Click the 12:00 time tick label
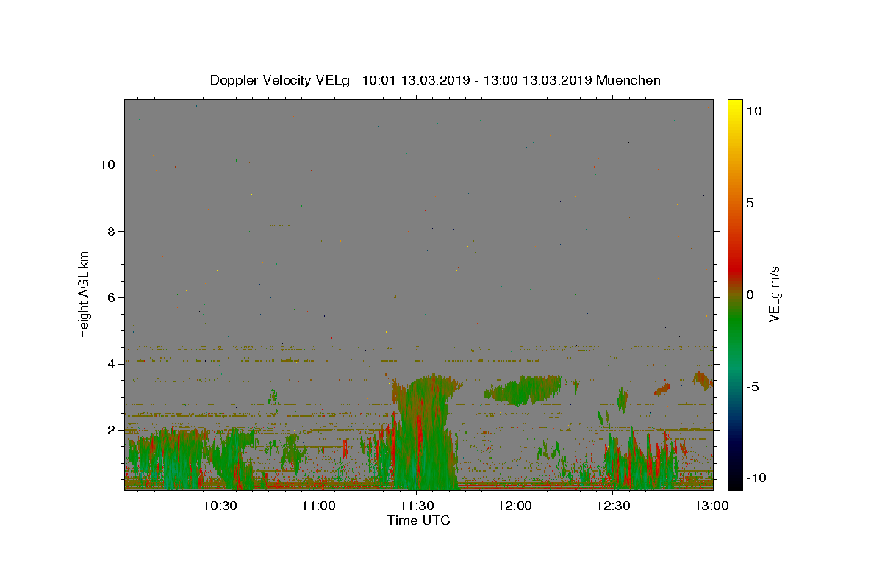Image resolution: width=882 pixels, height=588 pixels. pyautogui.click(x=515, y=506)
